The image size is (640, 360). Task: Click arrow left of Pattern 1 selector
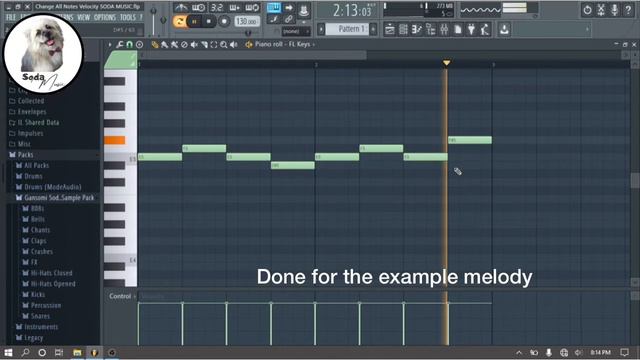click(x=321, y=29)
